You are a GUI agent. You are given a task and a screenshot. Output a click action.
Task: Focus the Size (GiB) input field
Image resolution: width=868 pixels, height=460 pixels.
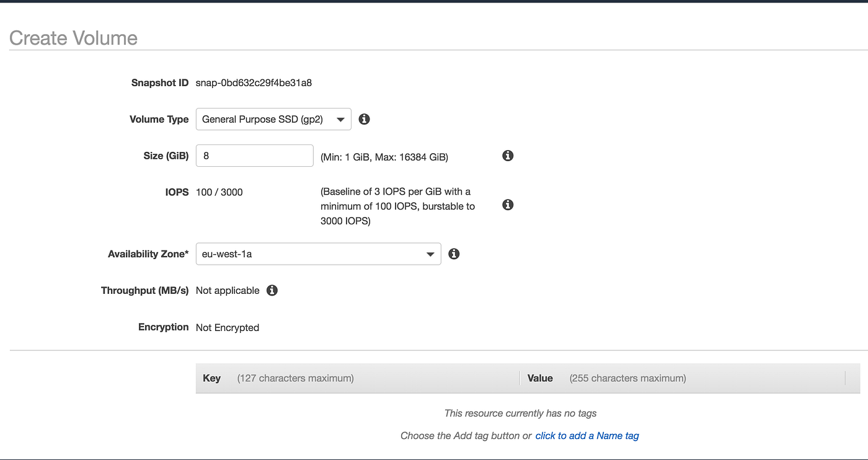pos(254,156)
